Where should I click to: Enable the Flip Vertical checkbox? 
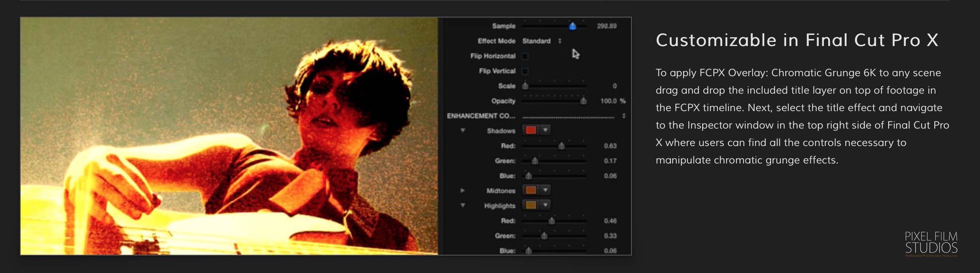pyautogui.click(x=525, y=71)
